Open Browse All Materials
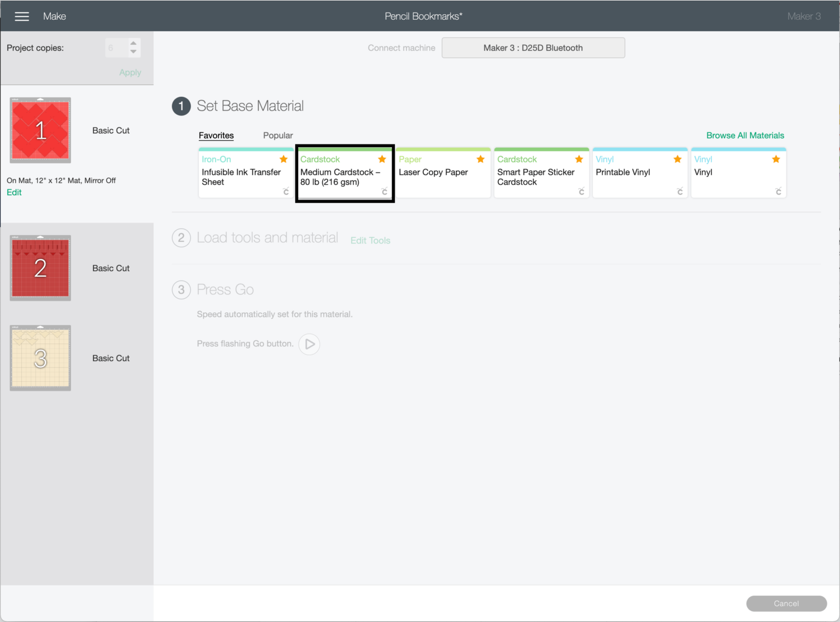The height and width of the screenshot is (622, 840). (x=745, y=136)
